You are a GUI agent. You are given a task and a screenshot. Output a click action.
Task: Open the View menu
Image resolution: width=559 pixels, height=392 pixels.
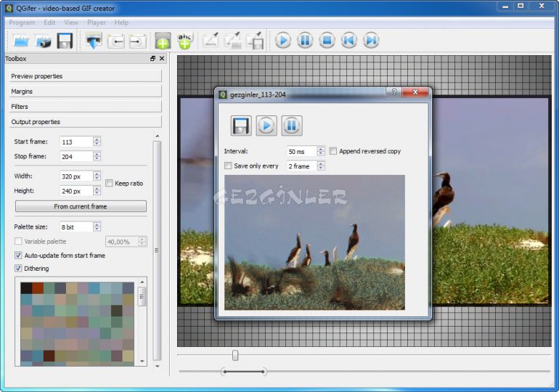point(71,23)
